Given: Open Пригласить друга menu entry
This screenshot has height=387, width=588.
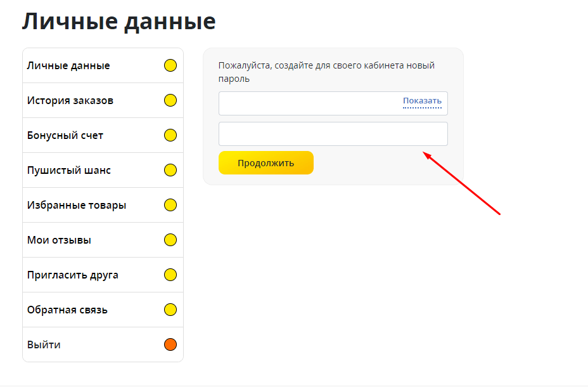Looking at the screenshot, I should [x=73, y=275].
